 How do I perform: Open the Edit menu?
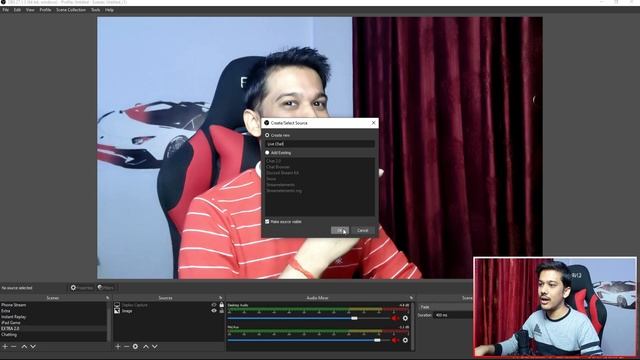[17, 10]
